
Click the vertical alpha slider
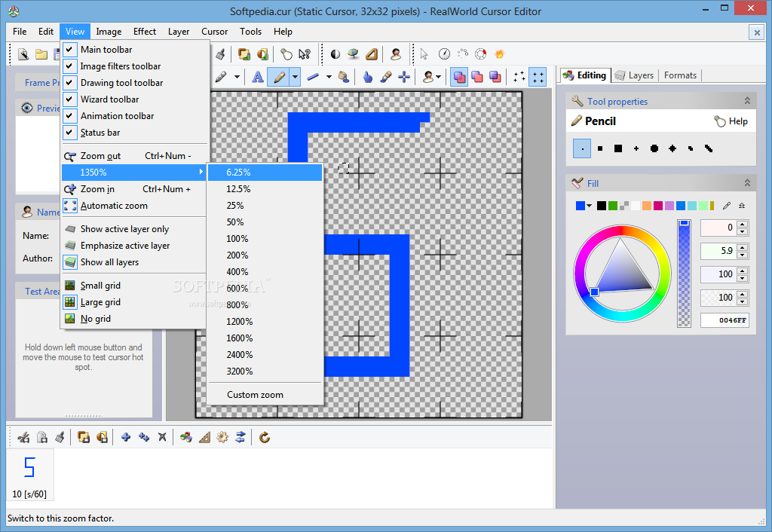tap(684, 273)
